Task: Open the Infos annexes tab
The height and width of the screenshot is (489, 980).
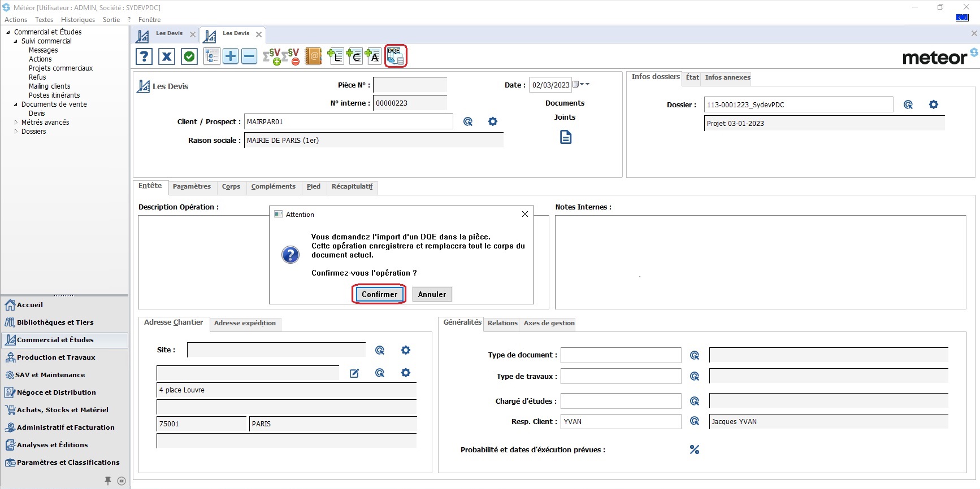Action: pyautogui.click(x=727, y=77)
